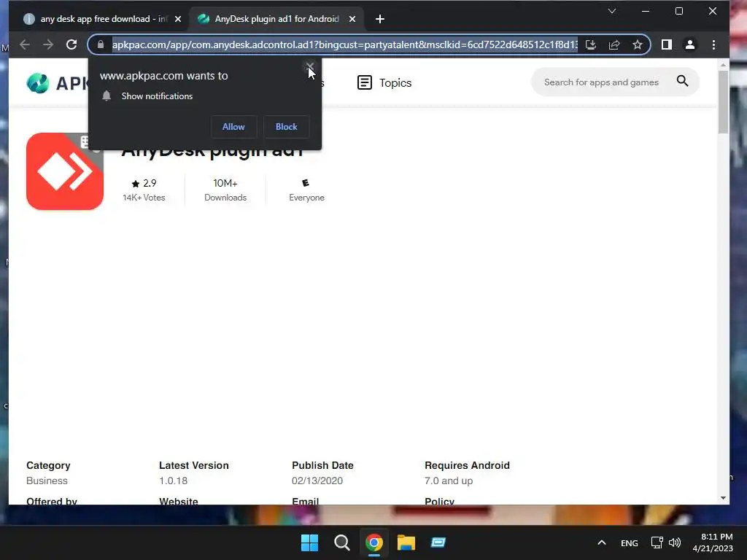Open File Explorer from the taskbar

coord(406,542)
